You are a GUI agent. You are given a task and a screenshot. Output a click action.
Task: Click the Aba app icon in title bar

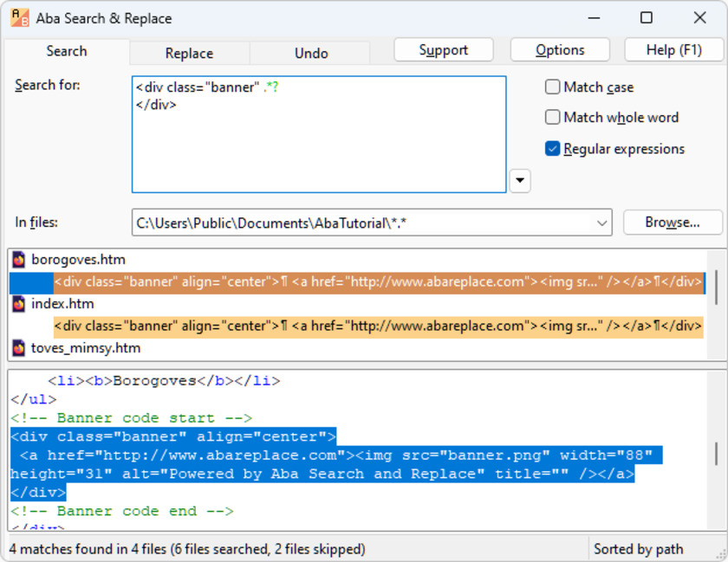(20, 18)
